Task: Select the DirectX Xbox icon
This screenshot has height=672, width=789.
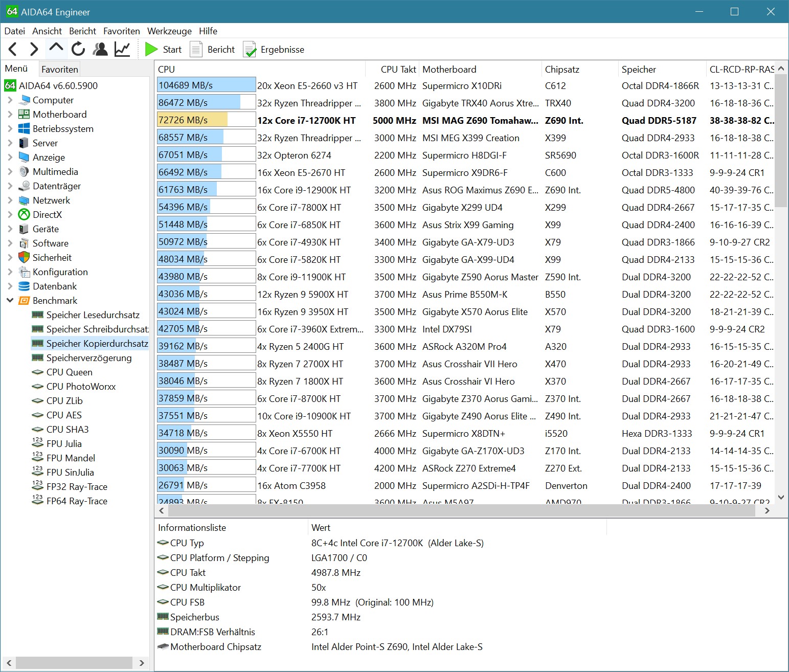Action: 24,215
